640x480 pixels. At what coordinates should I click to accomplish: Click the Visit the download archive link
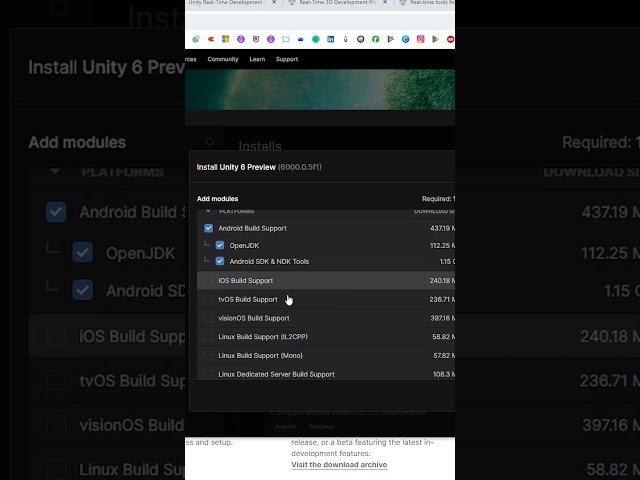(339, 464)
